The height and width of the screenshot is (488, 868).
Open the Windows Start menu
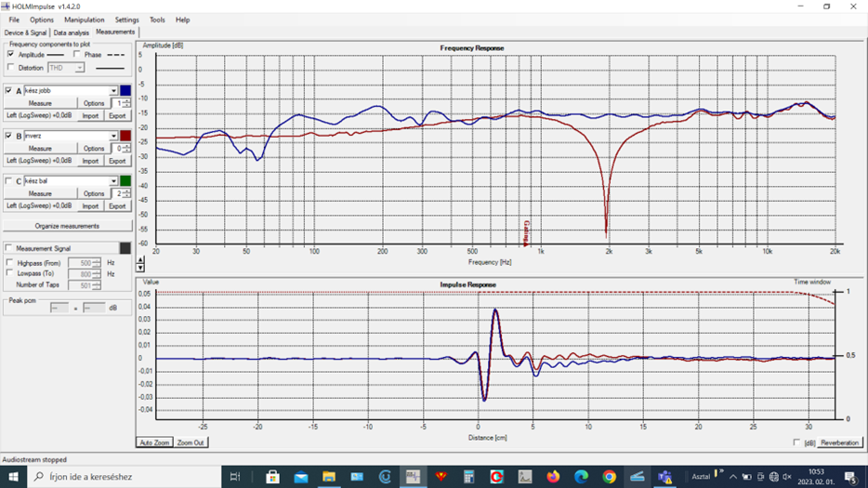(13, 476)
